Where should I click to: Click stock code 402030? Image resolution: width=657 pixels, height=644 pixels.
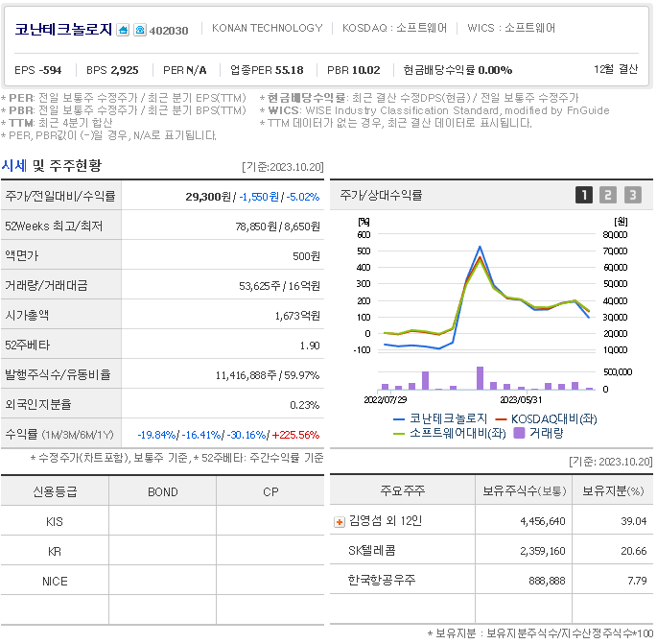[169, 31]
